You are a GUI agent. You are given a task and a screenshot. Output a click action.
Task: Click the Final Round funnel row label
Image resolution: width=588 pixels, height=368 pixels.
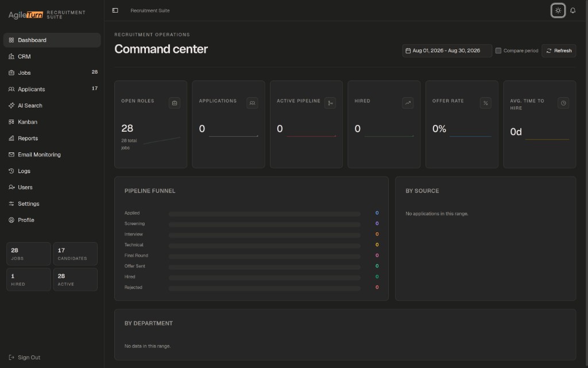point(137,255)
